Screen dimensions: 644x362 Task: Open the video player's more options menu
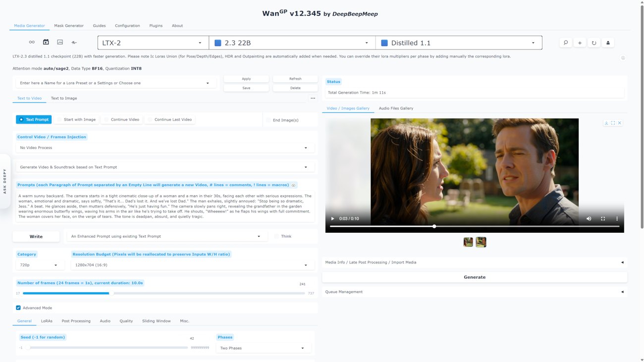(617, 218)
